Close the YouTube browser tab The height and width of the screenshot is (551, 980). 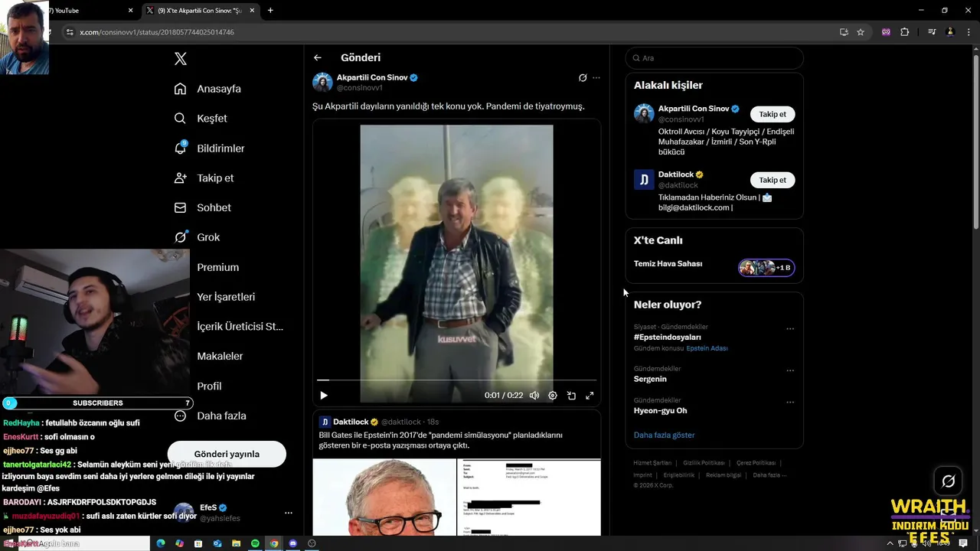[130, 11]
